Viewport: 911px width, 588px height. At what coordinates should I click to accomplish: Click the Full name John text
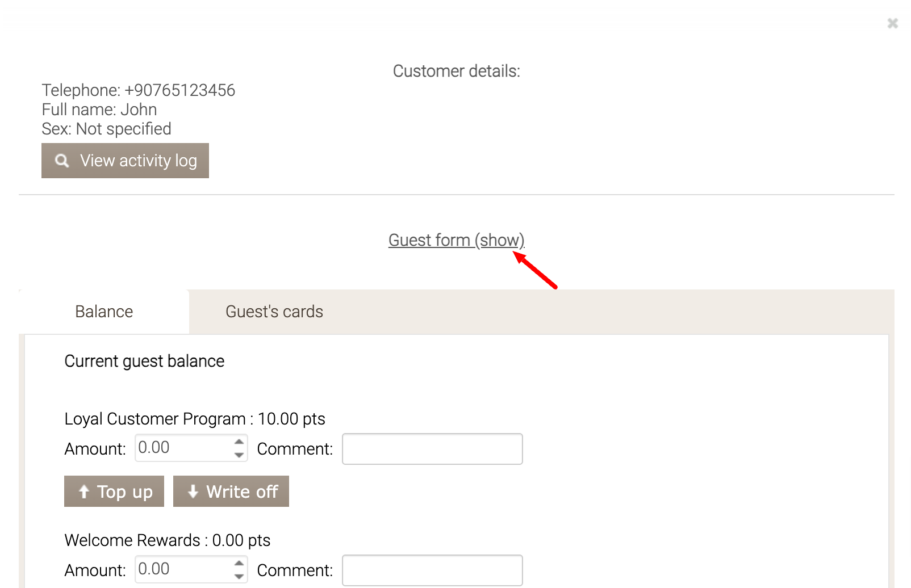[x=99, y=110]
